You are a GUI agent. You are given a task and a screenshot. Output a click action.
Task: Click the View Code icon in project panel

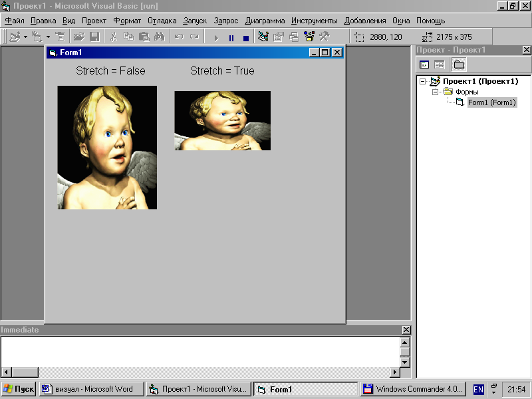(x=424, y=65)
